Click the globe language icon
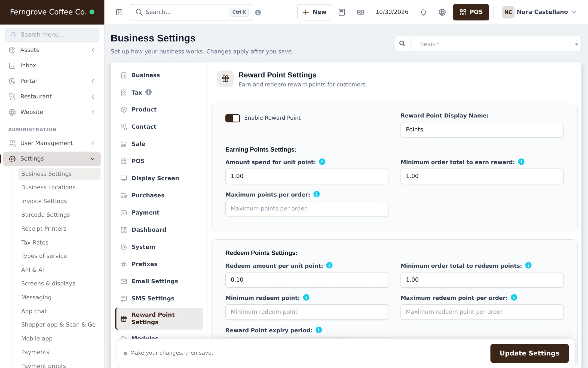 (x=442, y=12)
